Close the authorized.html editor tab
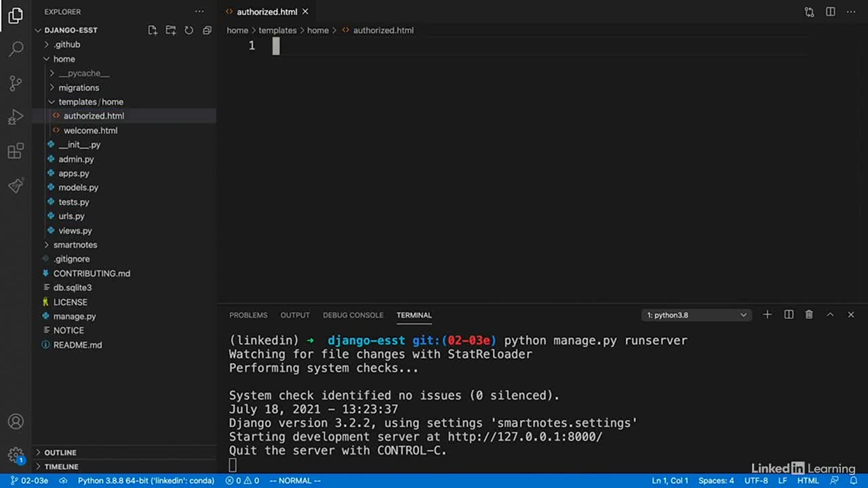The image size is (868, 488). coord(305,12)
